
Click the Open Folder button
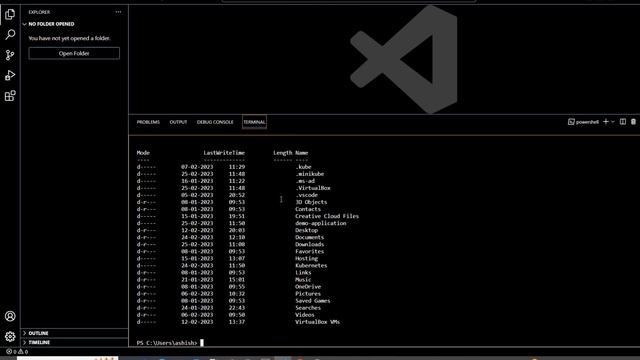[74, 53]
